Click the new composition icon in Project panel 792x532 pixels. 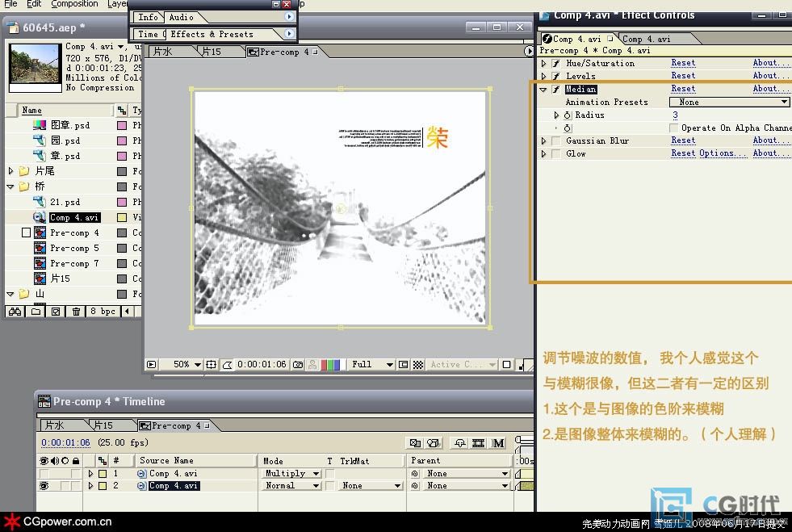pos(56,312)
